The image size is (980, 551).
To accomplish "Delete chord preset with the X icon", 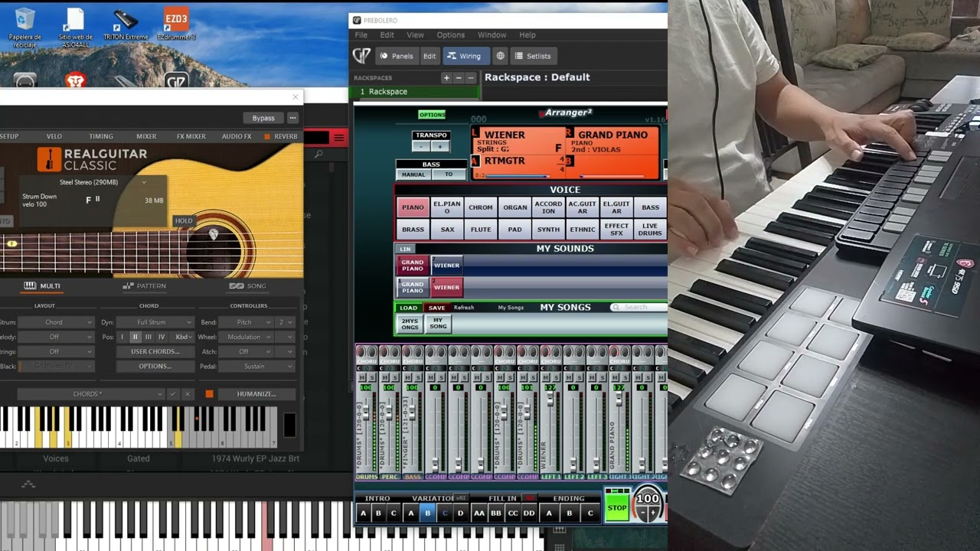I will 187,394.
